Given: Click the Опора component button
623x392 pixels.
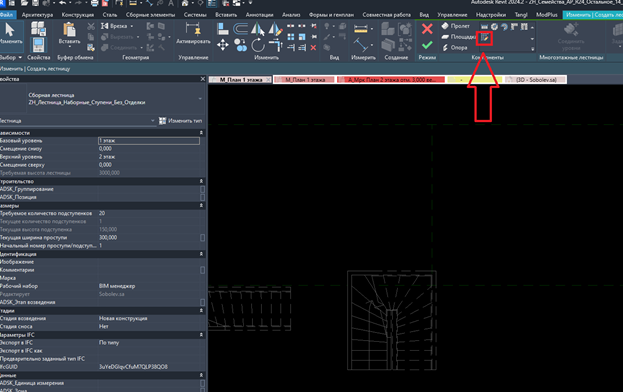Looking at the screenshot, I should tap(455, 47).
